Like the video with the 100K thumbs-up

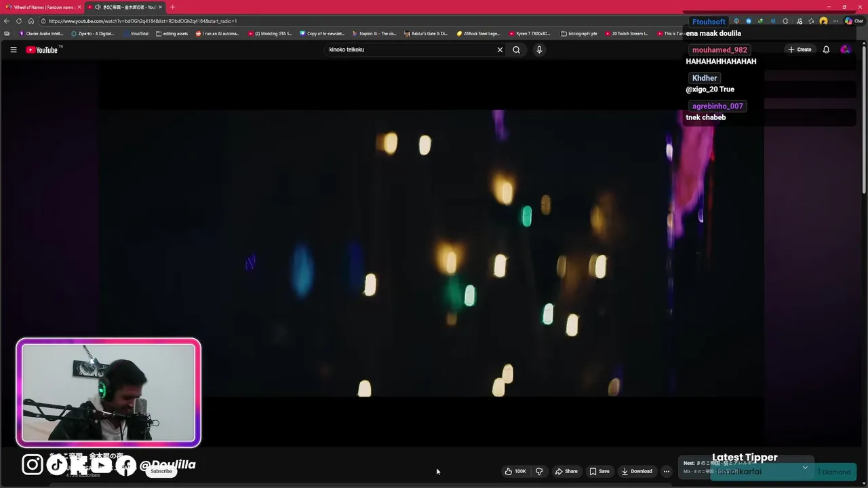515,471
